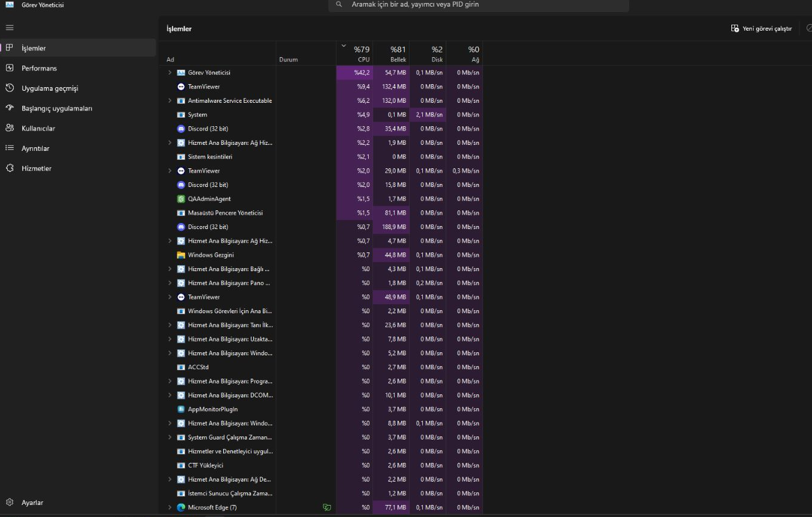The height and width of the screenshot is (517, 812).
Task: Open Ayarlar at the sidebar bottom
Action: click(x=78, y=503)
